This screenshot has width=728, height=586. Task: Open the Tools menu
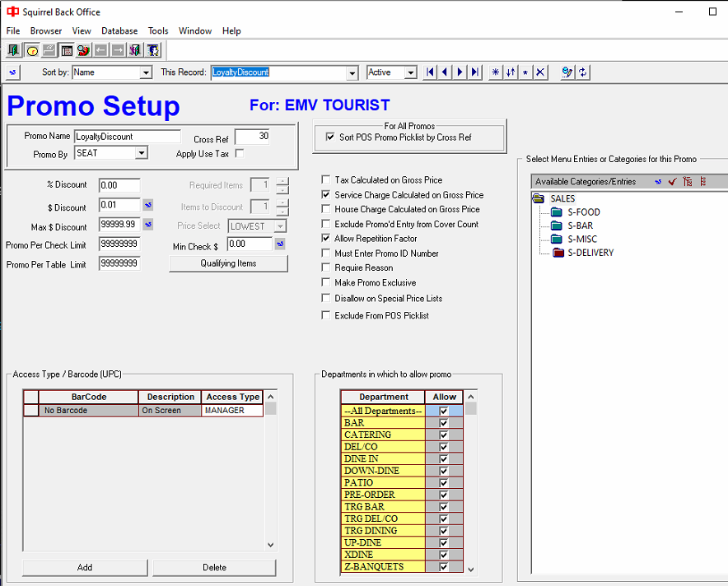tap(158, 30)
